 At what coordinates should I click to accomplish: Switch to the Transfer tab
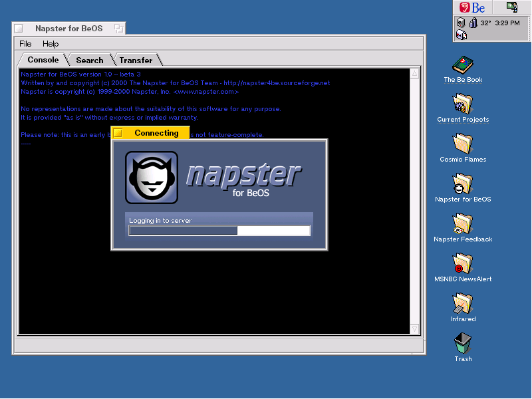tap(136, 60)
